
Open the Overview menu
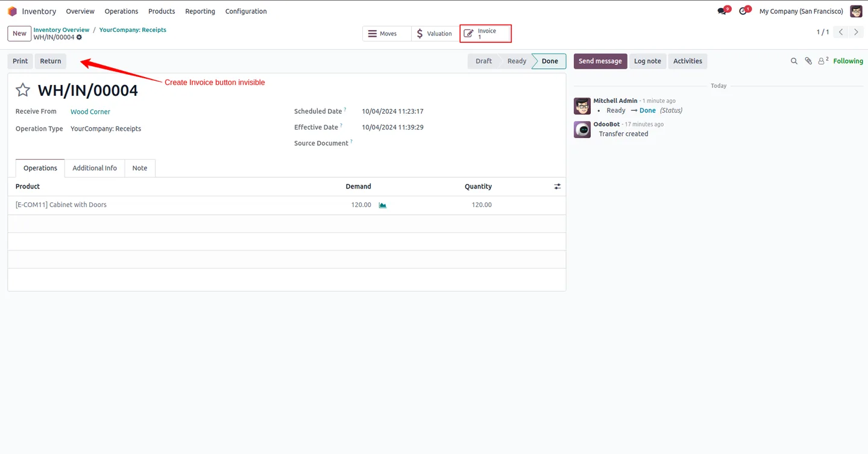tap(80, 11)
